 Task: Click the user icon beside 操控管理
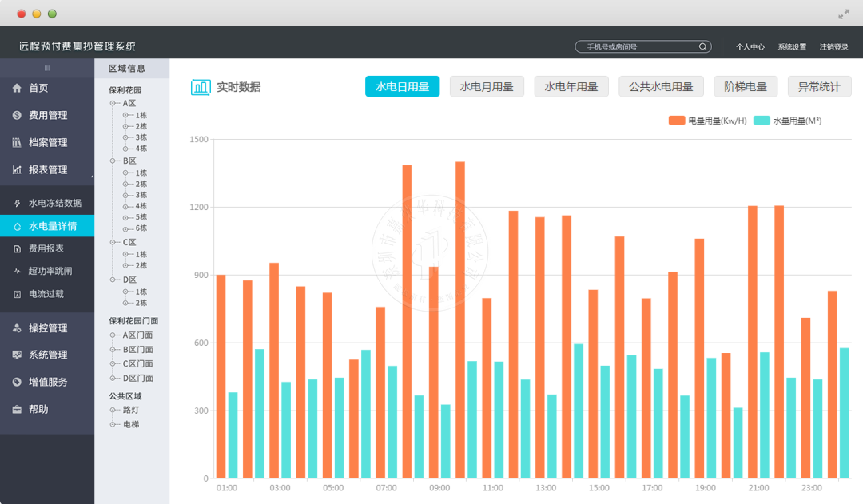point(17,328)
